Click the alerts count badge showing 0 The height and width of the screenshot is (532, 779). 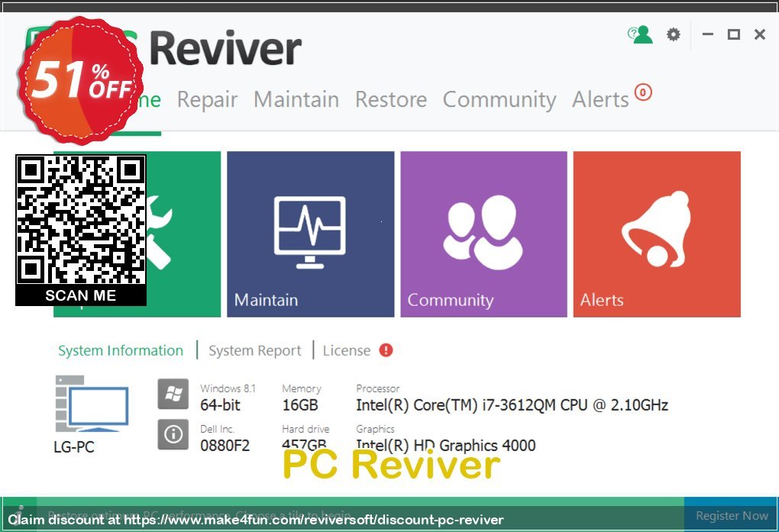point(643,92)
